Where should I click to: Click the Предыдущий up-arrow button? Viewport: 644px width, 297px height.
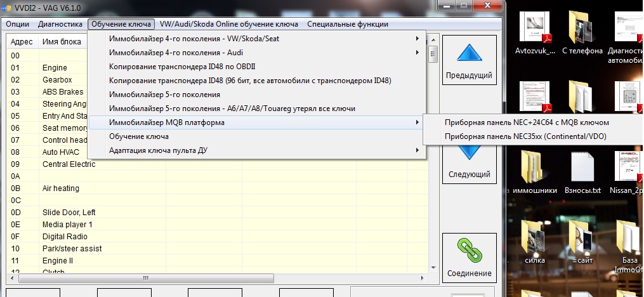tap(469, 60)
